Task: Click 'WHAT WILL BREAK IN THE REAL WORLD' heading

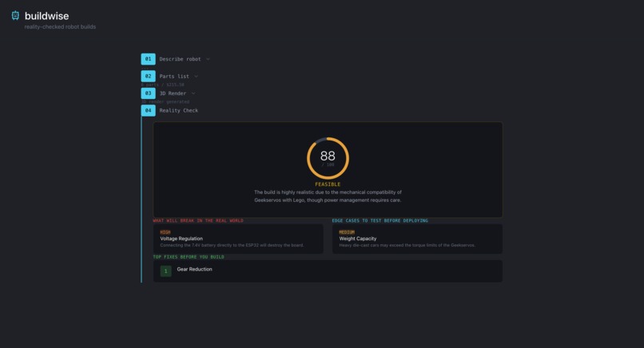Action: point(198,221)
